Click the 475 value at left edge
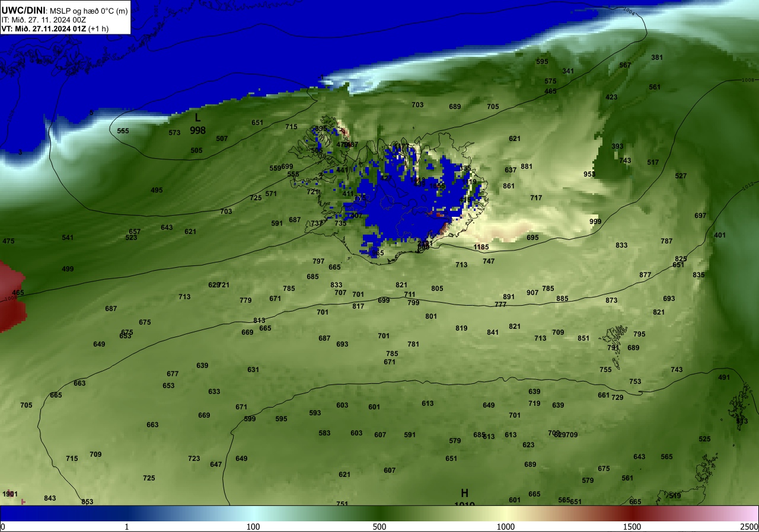759x532 pixels. [x=8, y=241]
